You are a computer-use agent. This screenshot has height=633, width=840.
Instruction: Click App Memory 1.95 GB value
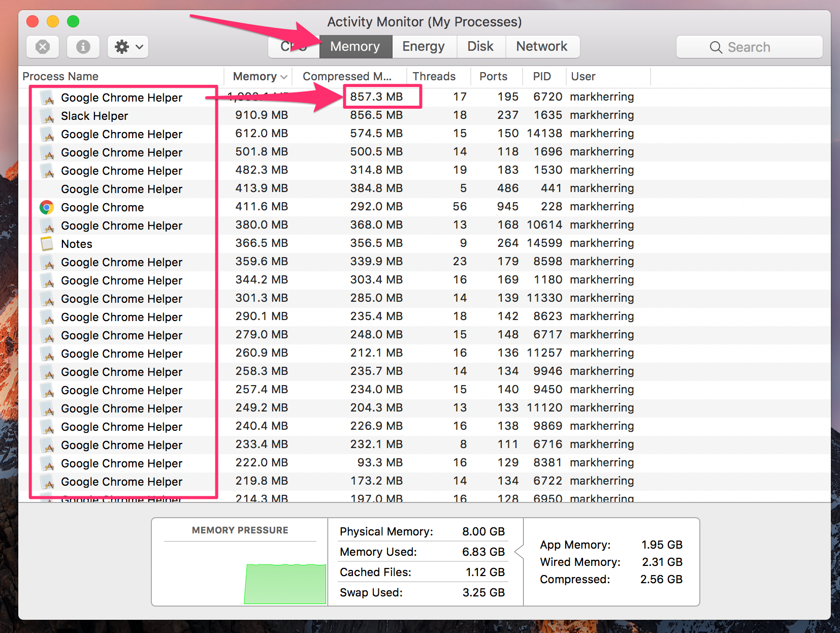click(662, 545)
